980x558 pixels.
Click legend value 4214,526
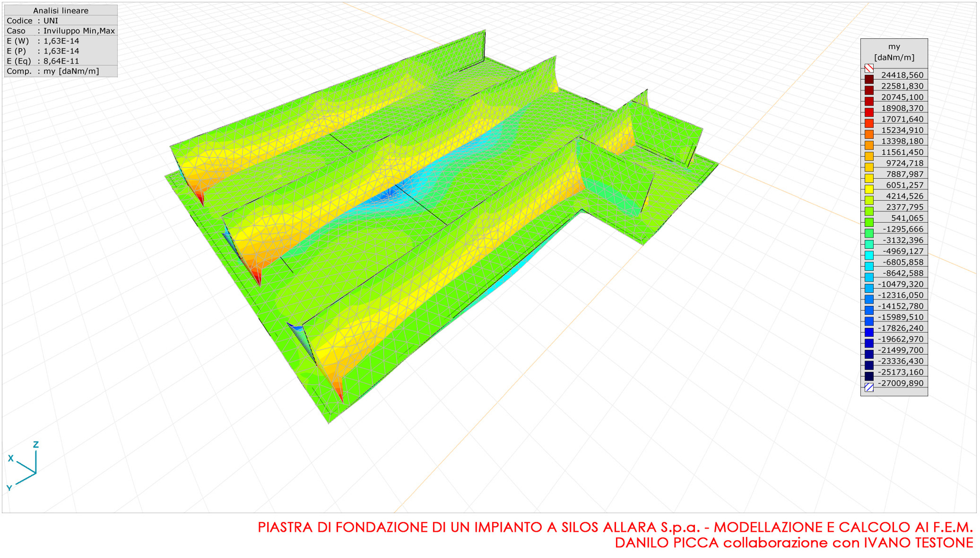click(x=904, y=196)
